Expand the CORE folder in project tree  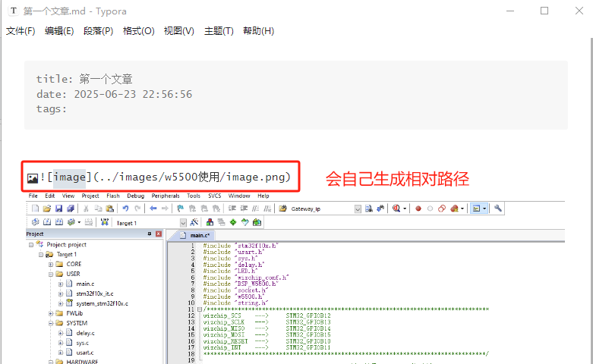pos(50,264)
